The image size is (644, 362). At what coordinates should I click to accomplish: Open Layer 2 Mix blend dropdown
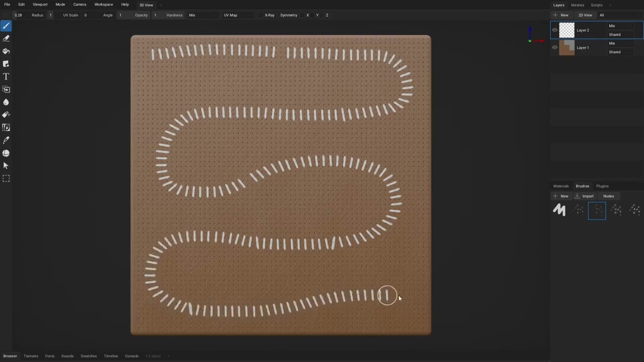pyautogui.click(x=620, y=26)
